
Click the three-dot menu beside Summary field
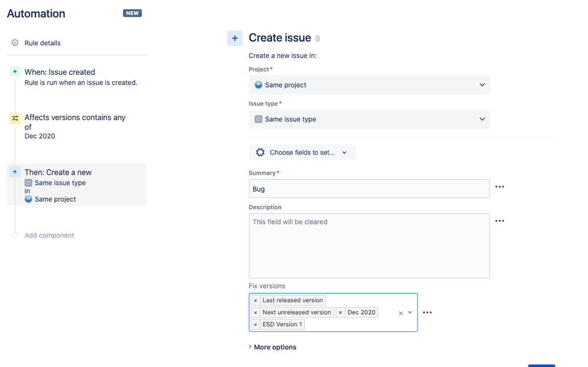tap(500, 187)
